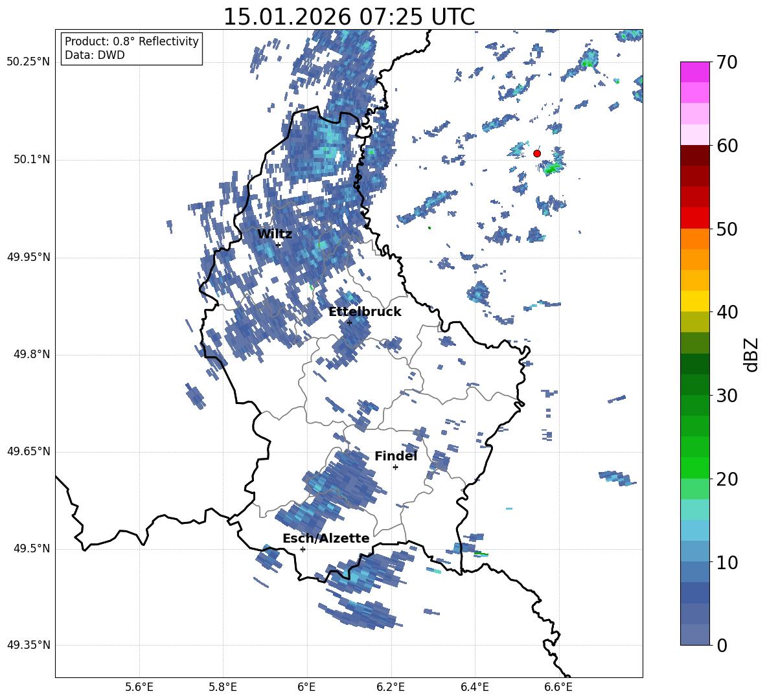767x700 pixels.
Task: Select the Wiltz city label
Action: tap(274, 234)
